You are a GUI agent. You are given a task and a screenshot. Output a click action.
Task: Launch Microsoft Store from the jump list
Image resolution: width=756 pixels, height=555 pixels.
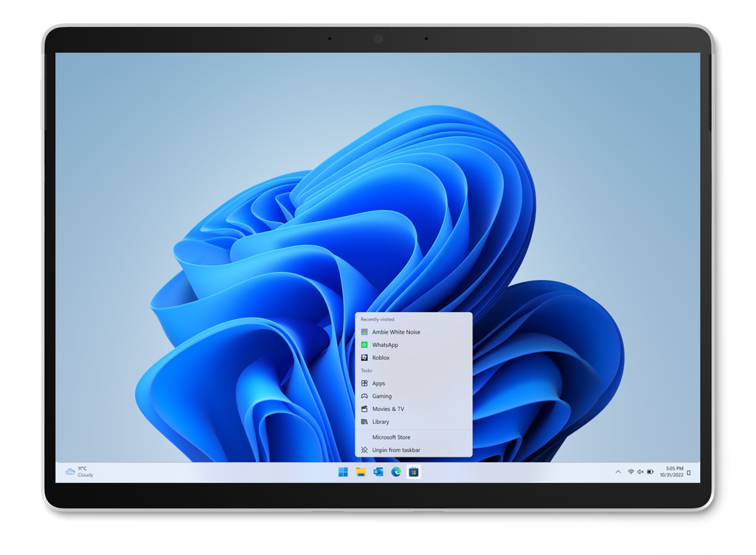pyautogui.click(x=391, y=437)
